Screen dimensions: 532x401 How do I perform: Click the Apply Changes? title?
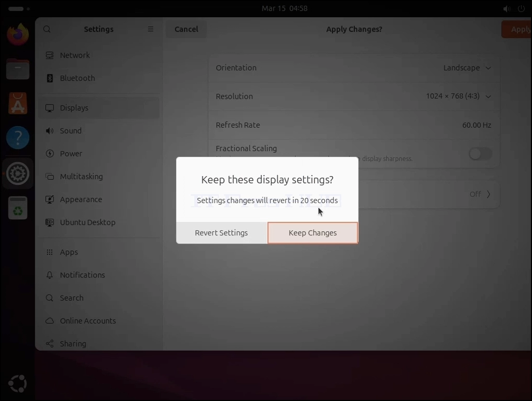354,29
